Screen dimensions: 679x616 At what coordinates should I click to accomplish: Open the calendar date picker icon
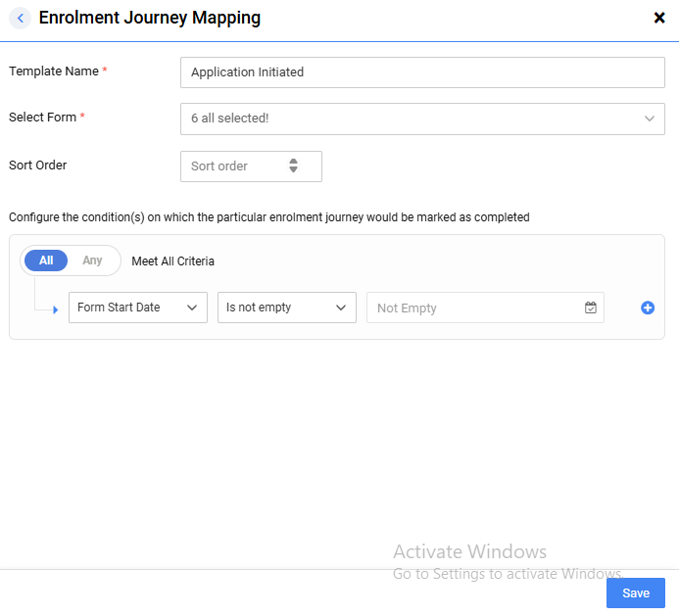[591, 308]
